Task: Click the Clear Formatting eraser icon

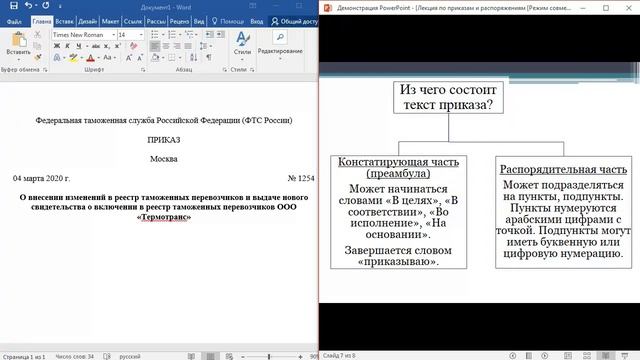Action: point(133,46)
